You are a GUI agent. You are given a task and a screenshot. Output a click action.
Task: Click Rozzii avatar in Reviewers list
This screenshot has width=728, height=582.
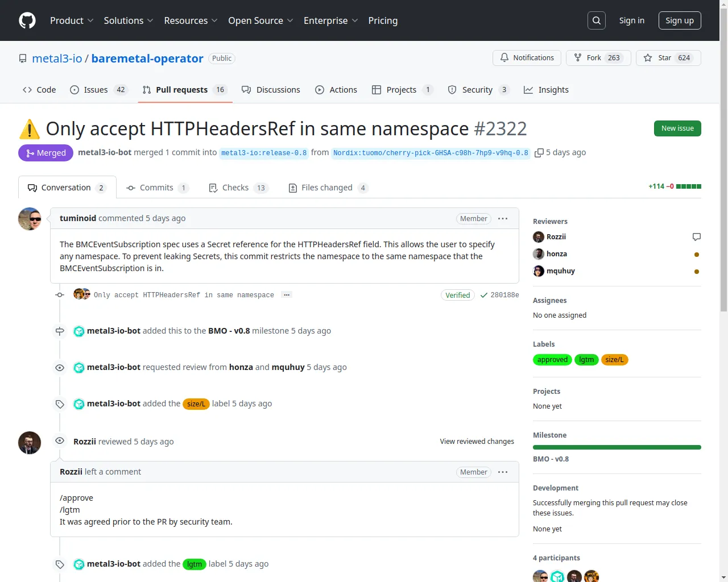pos(539,237)
